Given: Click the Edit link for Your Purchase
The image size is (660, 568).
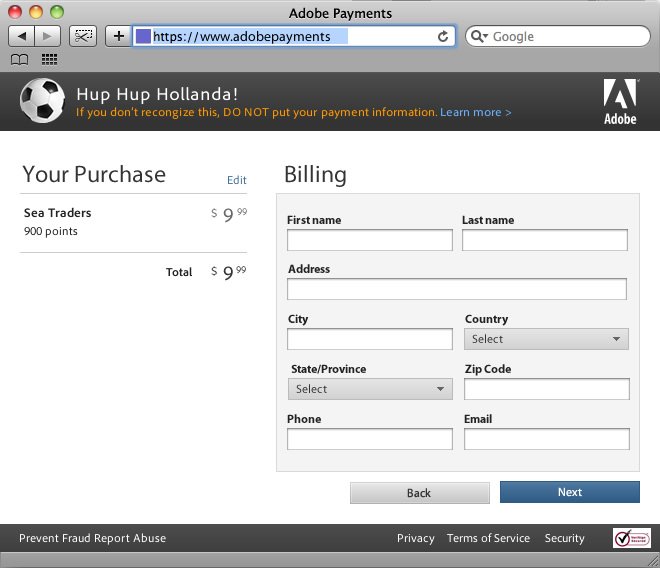Looking at the screenshot, I should click(237, 180).
